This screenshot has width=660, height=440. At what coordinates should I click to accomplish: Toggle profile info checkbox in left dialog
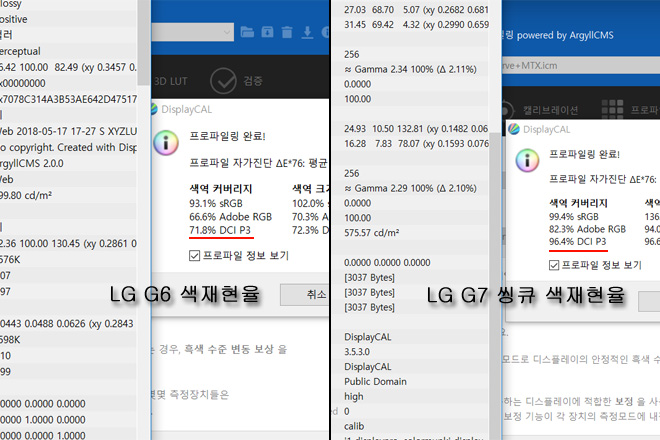[194, 256]
